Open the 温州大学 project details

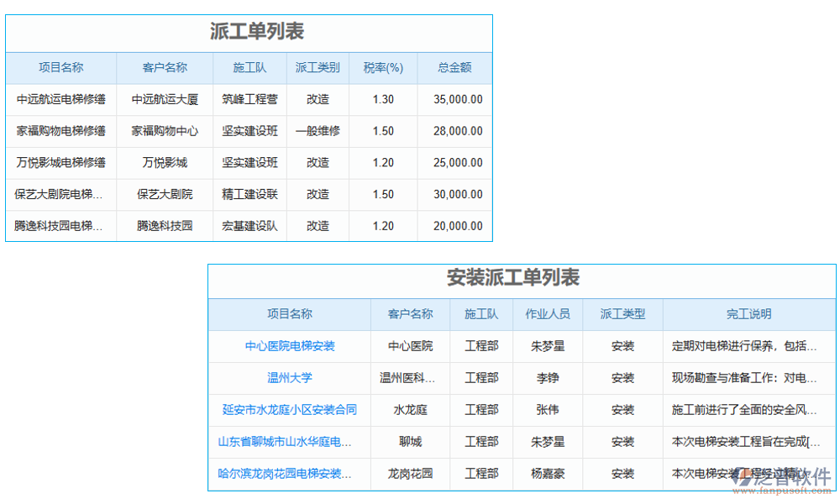[x=290, y=378]
